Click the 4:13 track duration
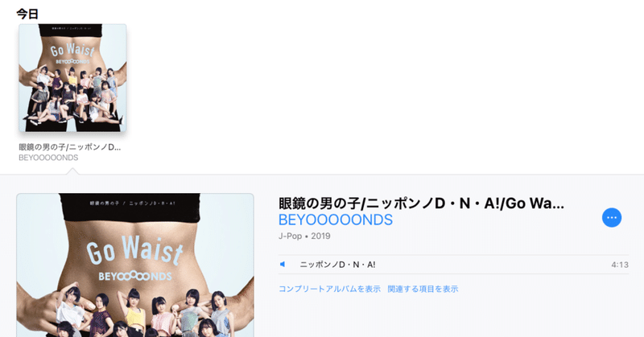Viewport: 644px width, 337px height. click(x=620, y=265)
